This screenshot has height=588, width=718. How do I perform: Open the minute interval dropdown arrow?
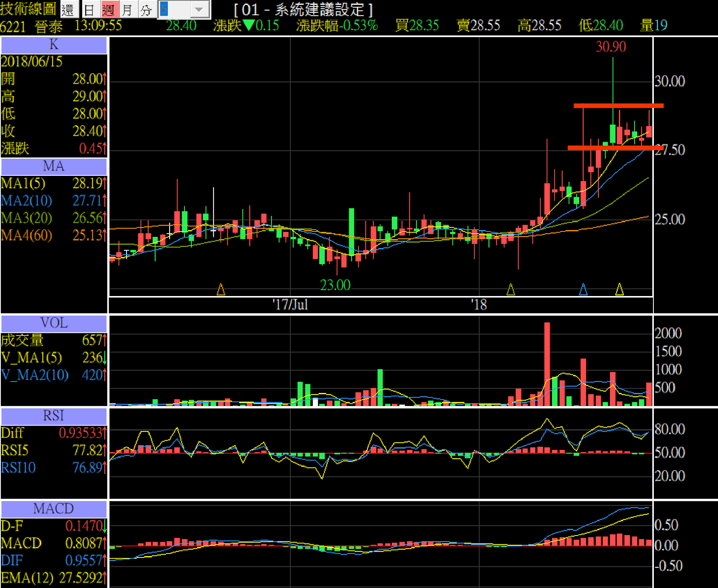coord(200,9)
